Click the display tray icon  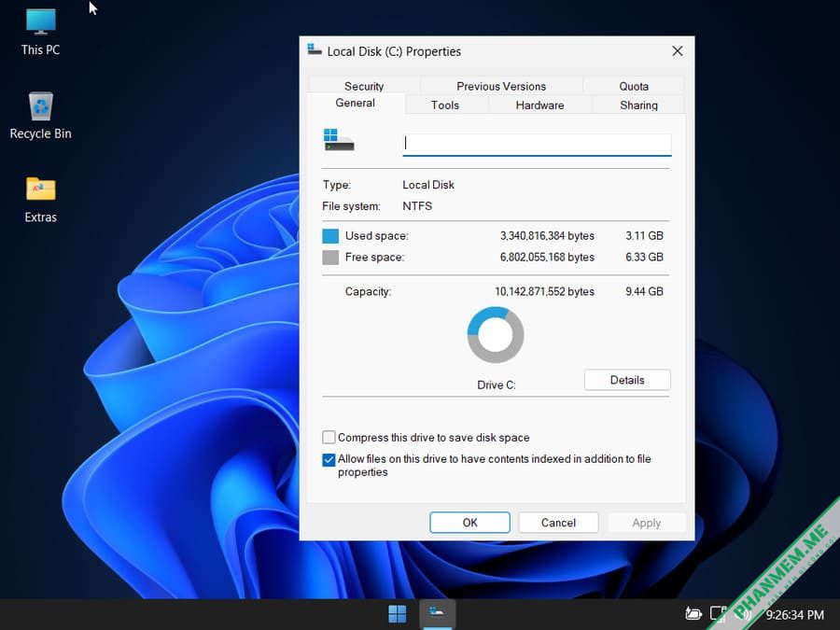[718, 613]
